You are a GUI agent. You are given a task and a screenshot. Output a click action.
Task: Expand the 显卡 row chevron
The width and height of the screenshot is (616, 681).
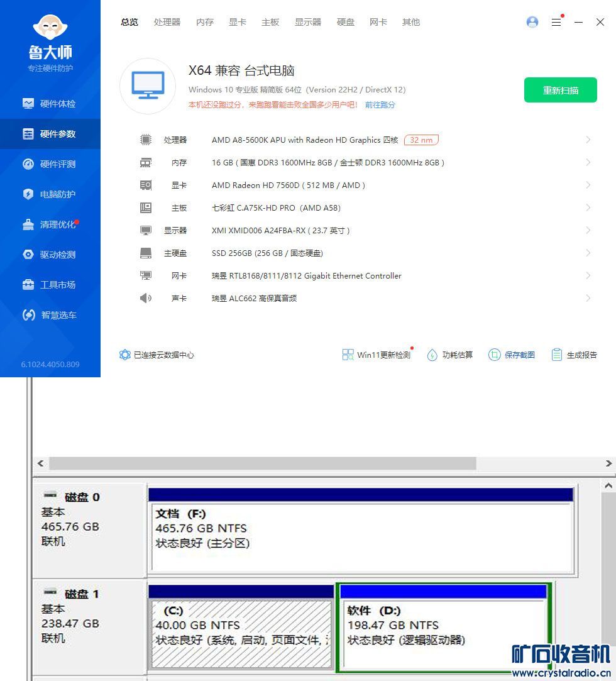pyautogui.click(x=588, y=185)
